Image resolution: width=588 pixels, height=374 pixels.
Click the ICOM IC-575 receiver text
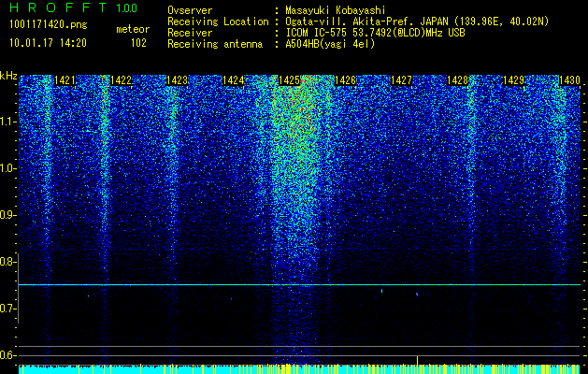pos(375,33)
